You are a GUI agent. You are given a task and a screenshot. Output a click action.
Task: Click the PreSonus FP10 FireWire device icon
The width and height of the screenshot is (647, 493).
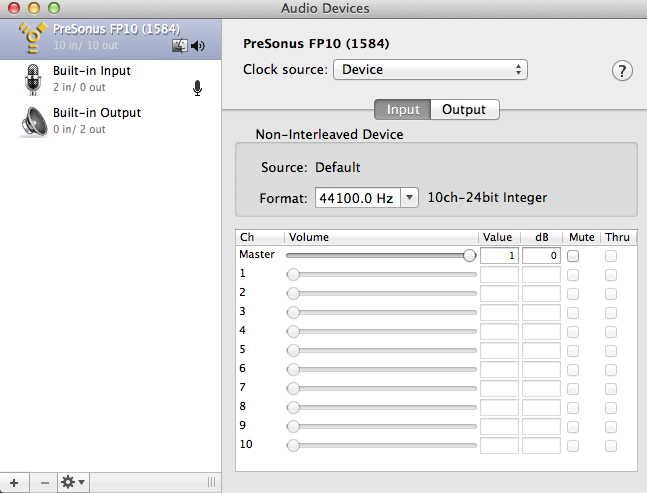click(x=33, y=38)
